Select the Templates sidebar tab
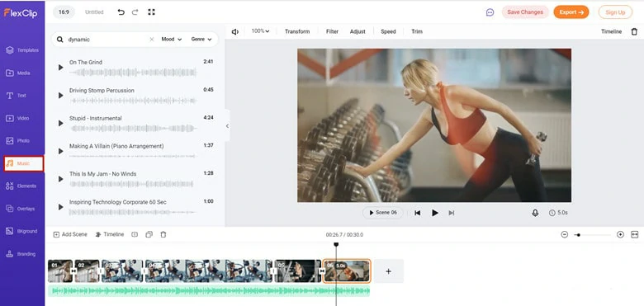The image size is (644, 306). (x=22, y=50)
